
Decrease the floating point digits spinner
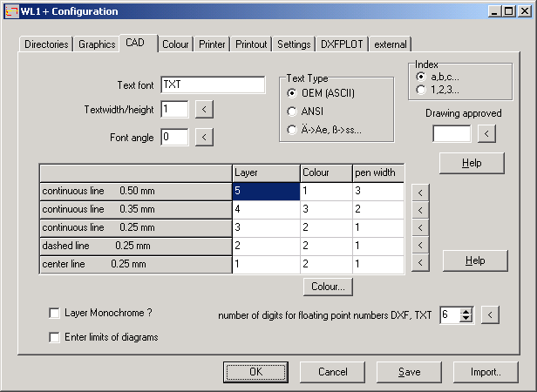466,319
